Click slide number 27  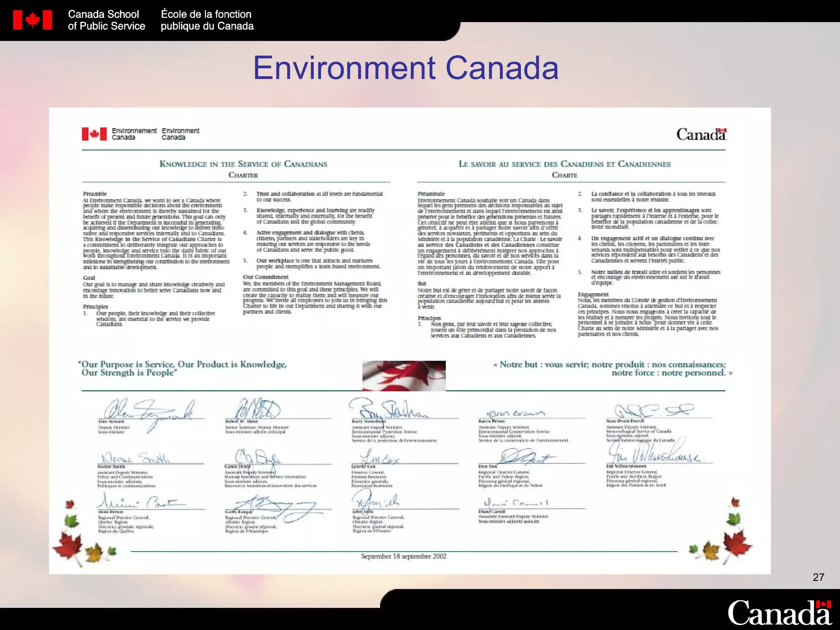[x=818, y=577]
